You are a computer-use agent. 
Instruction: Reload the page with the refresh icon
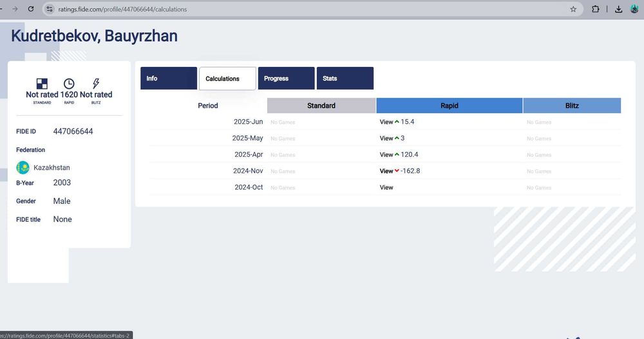click(x=31, y=8)
